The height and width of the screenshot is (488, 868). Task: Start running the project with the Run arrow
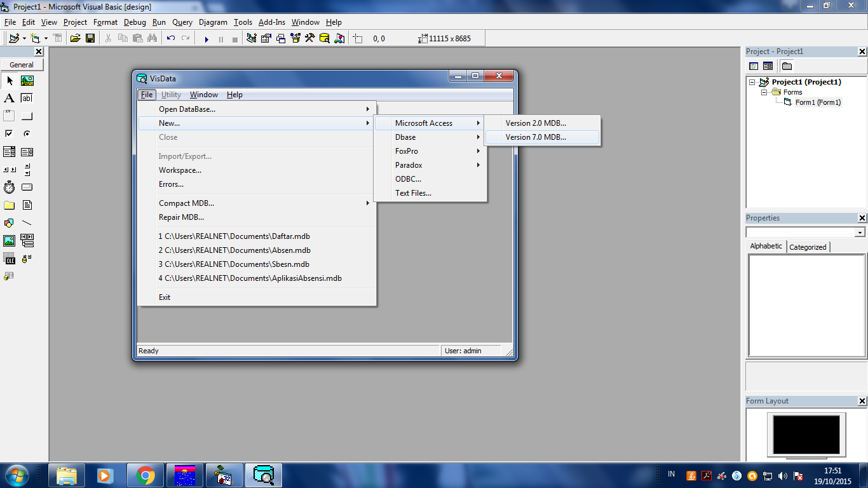click(x=207, y=38)
